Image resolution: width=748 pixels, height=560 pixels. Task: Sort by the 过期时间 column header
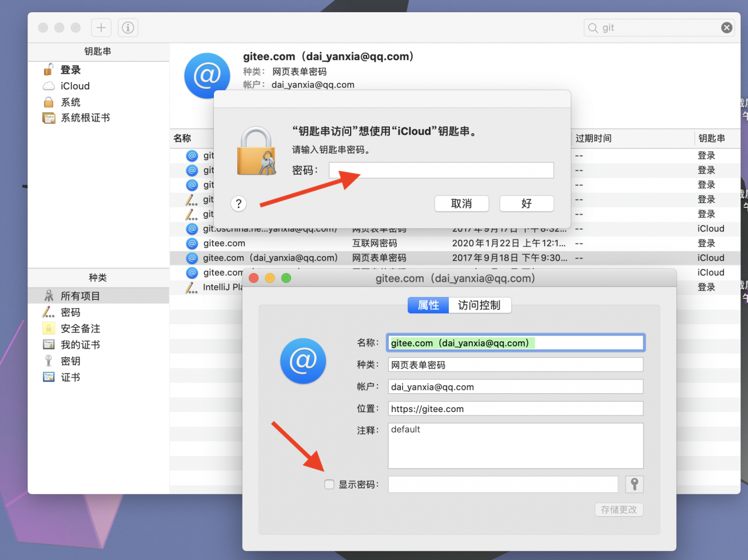pyautogui.click(x=593, y=139)
